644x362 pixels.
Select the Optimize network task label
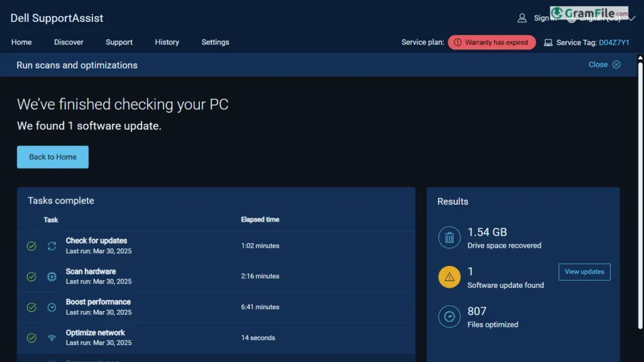[x=96, y=332]
